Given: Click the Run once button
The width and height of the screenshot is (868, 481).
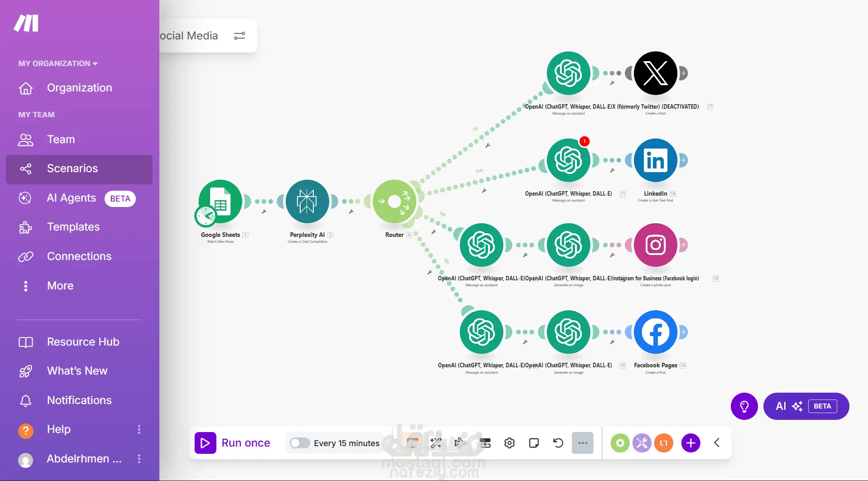Looking at the screenshot, I should pos(232,443).
